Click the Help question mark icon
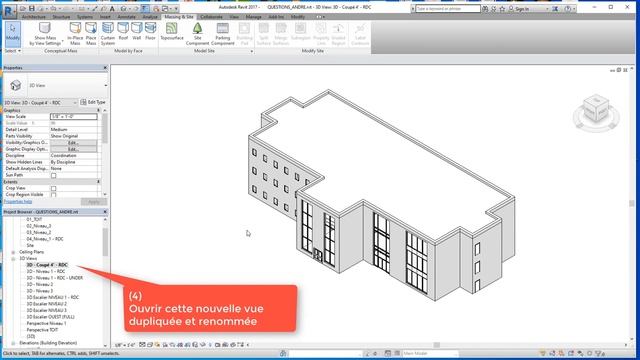This screenshot has width=640, height=360. (x=568, y=8)
